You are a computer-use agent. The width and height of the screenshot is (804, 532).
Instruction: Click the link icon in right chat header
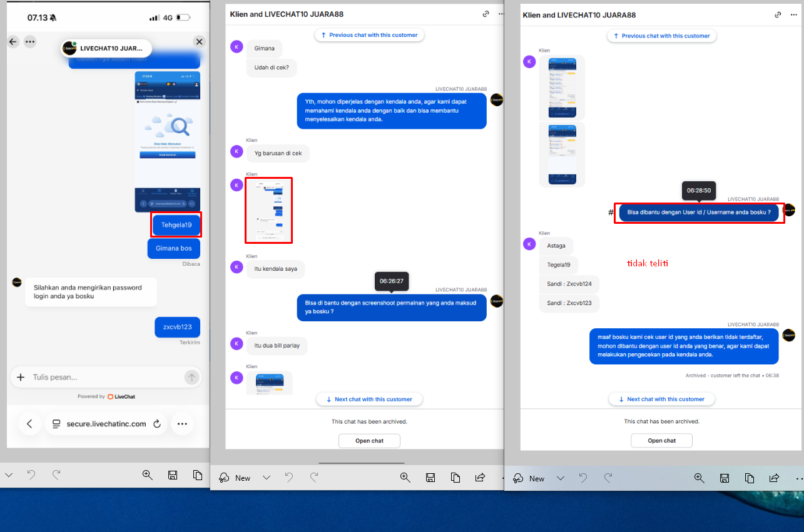click(x=778, y=14)
